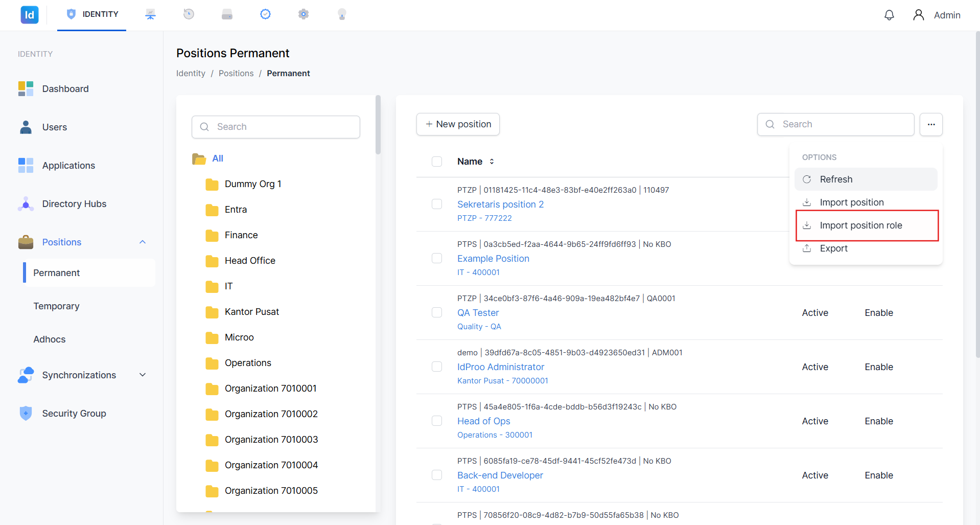Open Temporary positions submenu item

pos(56,306)
